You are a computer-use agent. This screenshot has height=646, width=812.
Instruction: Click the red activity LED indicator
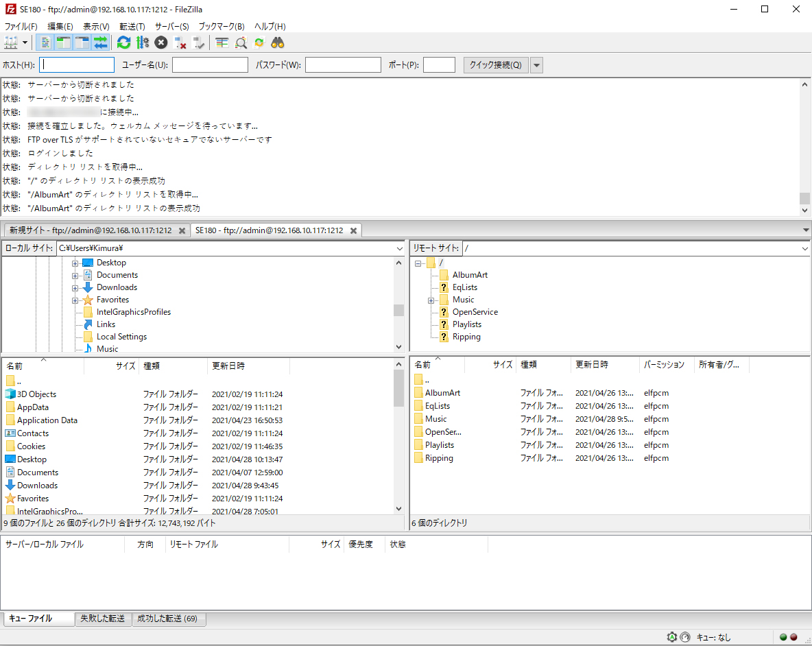point(793,637)
